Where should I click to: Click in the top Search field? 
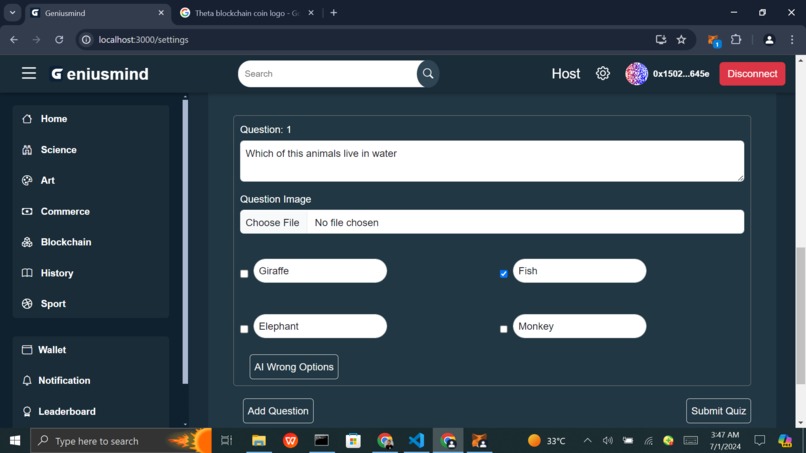pyautogui.click(x=329, y=74)
